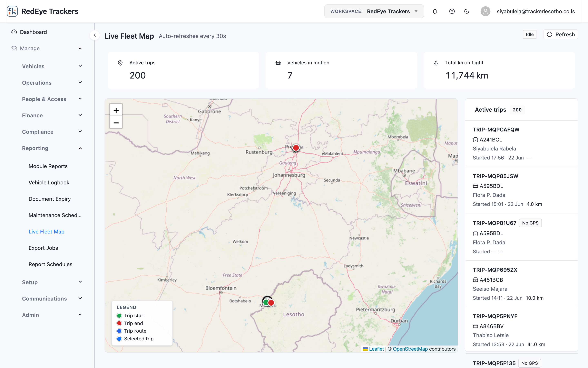Click the vehicle icon beside A451BGB
The height and width of the screenshot is (368, 588).
tap(475, 280)
